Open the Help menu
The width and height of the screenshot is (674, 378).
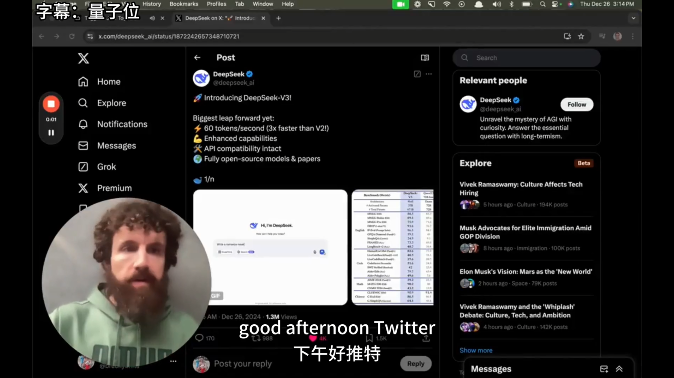[288, 4]
